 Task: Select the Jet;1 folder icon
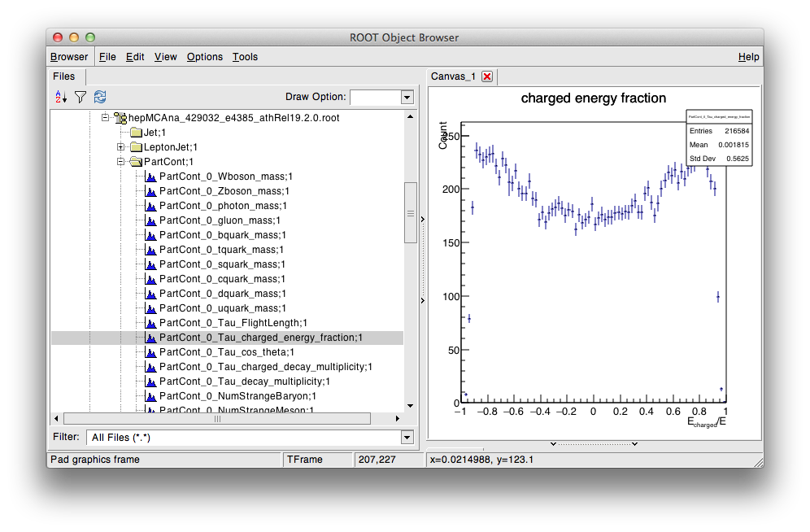(136, 133)
